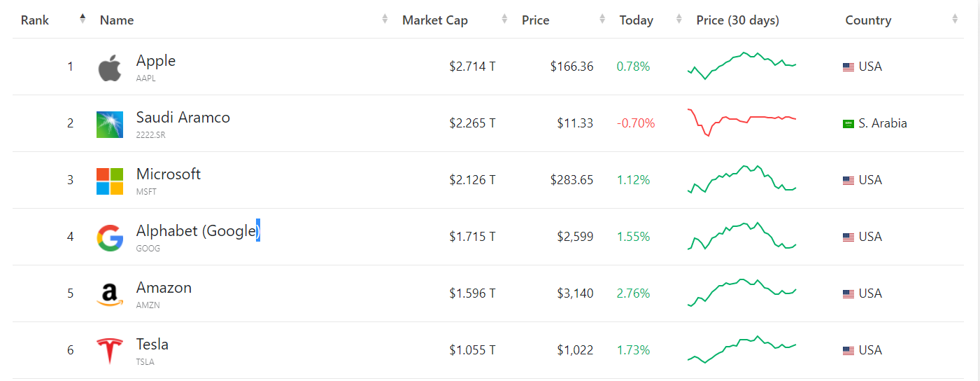980x381 pixels.
Task: Click the Apple company logo icon
Action: 109,68
